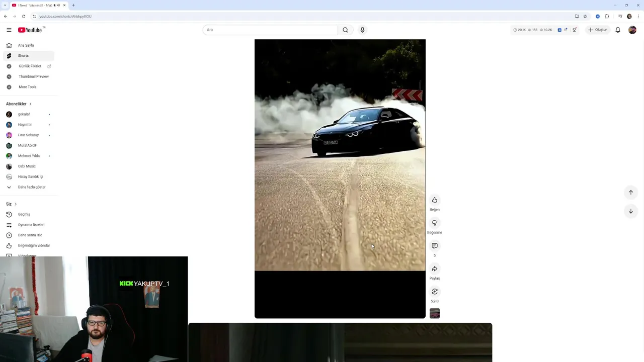Image resolution: width=644 pixels, height=362 pixels.
Task: Mute tab via speaker icon on tab
Action: [x=58, y=5]
